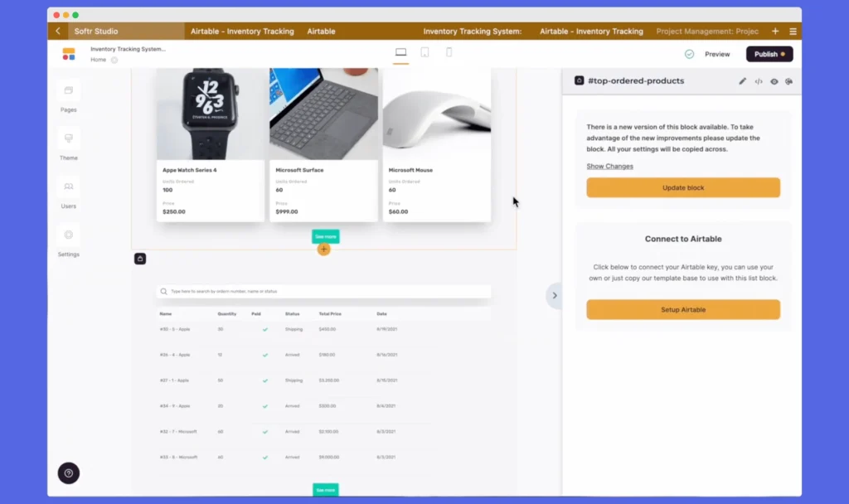Hide the top-ordered-products block with the eye icon
Viewport: 849px width, 504px height.
point(774,81)
